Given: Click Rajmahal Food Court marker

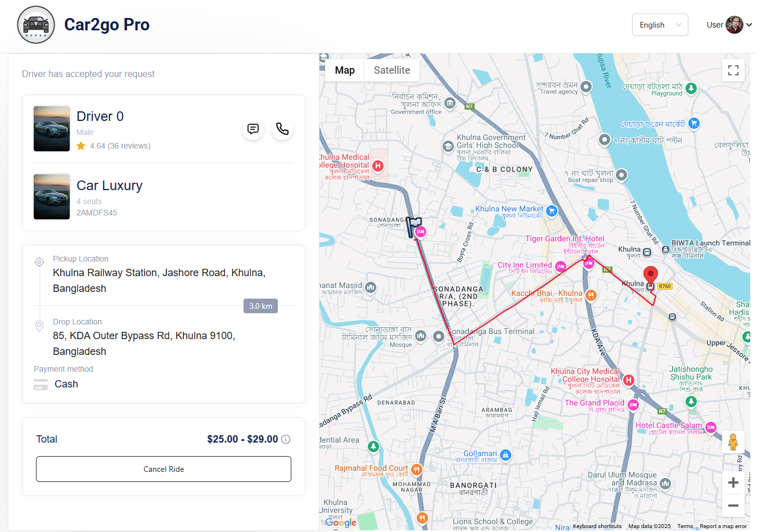Looking at the screenshot, I should [x=416, y=469].
